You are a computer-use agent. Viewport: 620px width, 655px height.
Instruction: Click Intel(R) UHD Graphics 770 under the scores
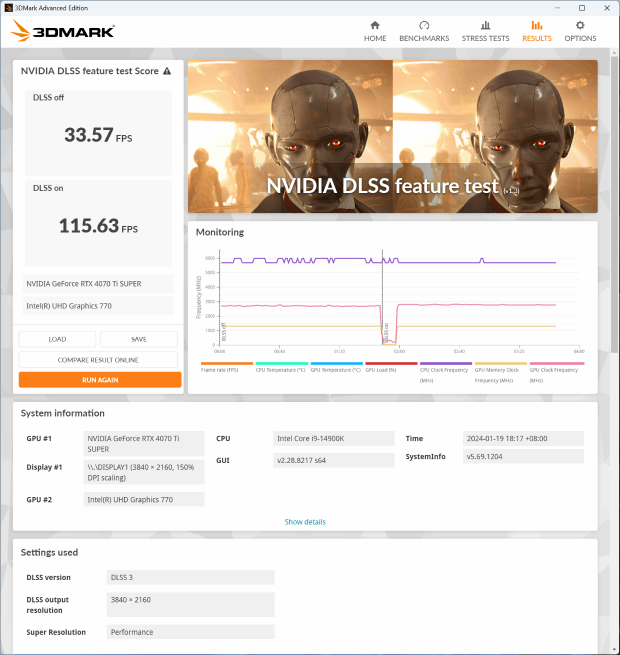pyautogui.click(x=98, y=306)
